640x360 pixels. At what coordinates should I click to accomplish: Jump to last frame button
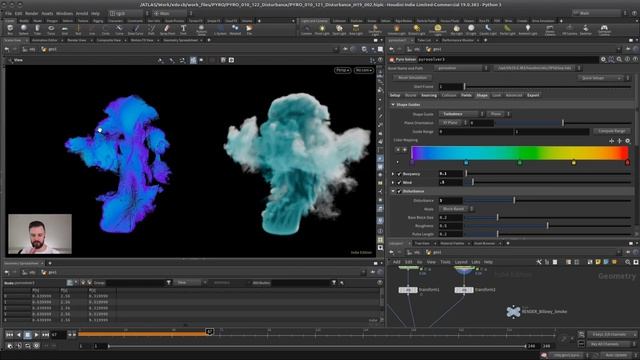pyautogui.click(x=45, y=335)
